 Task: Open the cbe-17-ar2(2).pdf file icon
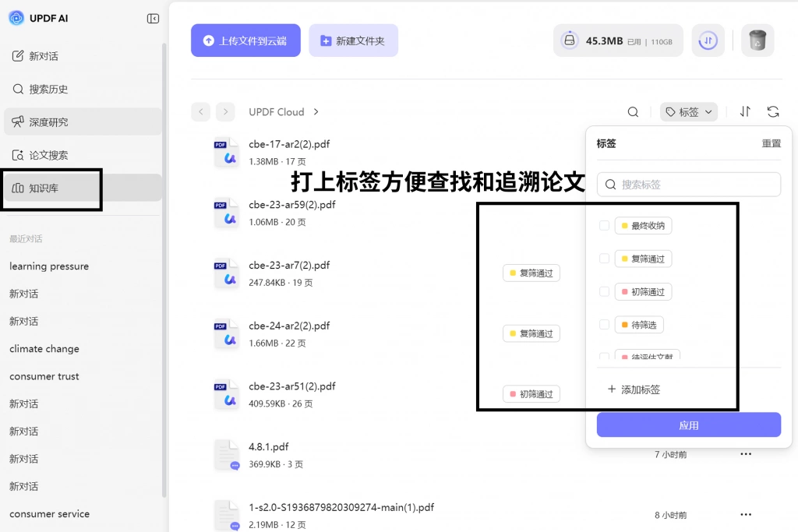(x=227, y=152)
